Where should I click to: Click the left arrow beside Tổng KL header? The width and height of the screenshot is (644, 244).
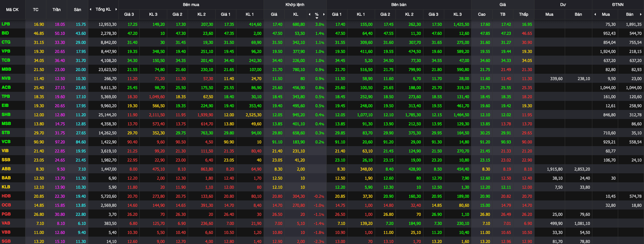[90, 9]
